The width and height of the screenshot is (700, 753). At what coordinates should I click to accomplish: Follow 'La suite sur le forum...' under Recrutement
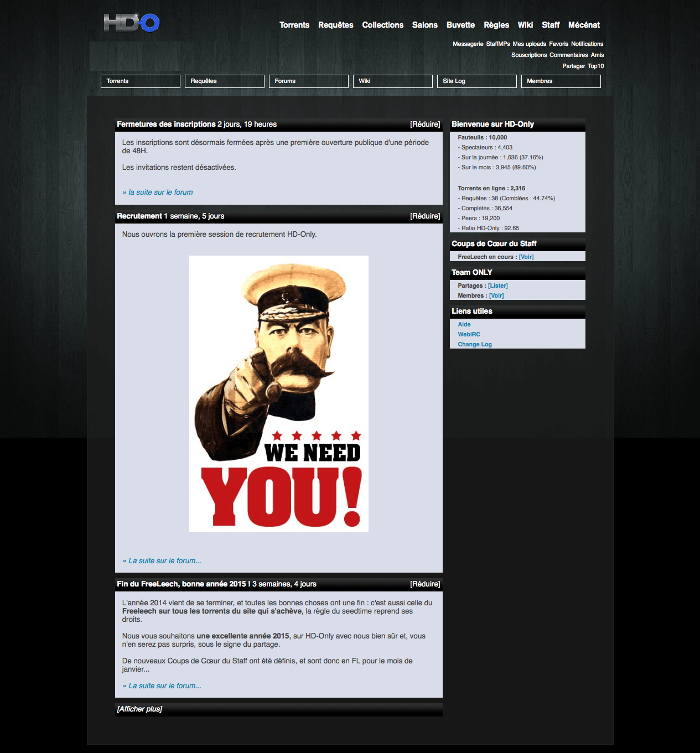[162, 561]
